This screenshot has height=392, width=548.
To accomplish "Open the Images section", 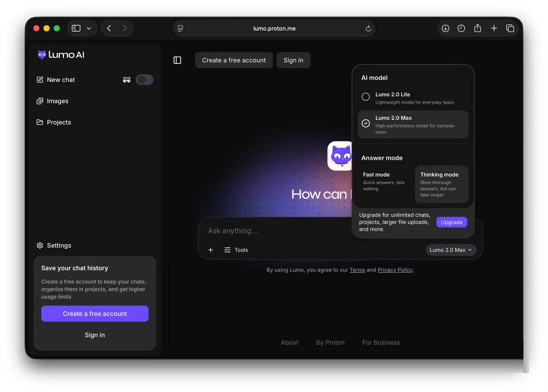I will [x=52, y=101].
